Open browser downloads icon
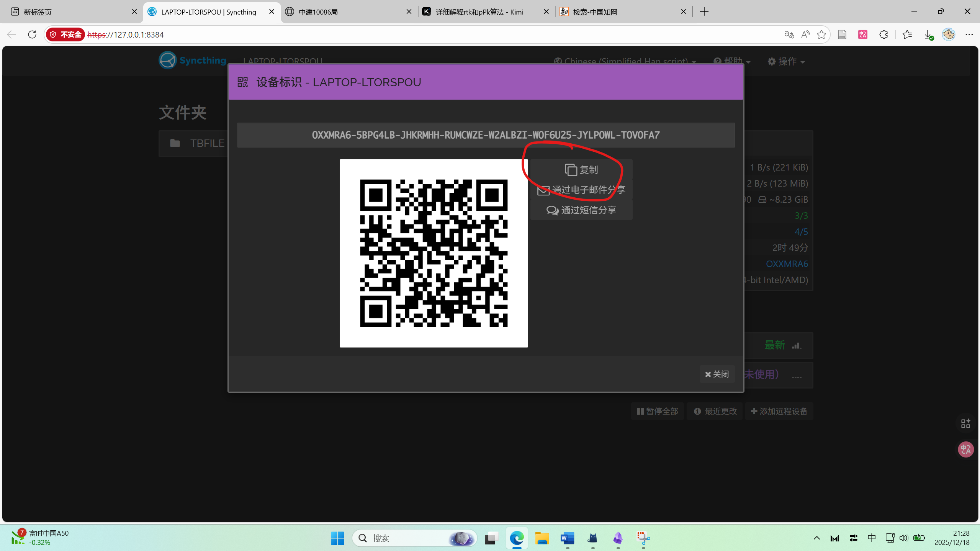980x551 pixels. click(x=928, y=35)
